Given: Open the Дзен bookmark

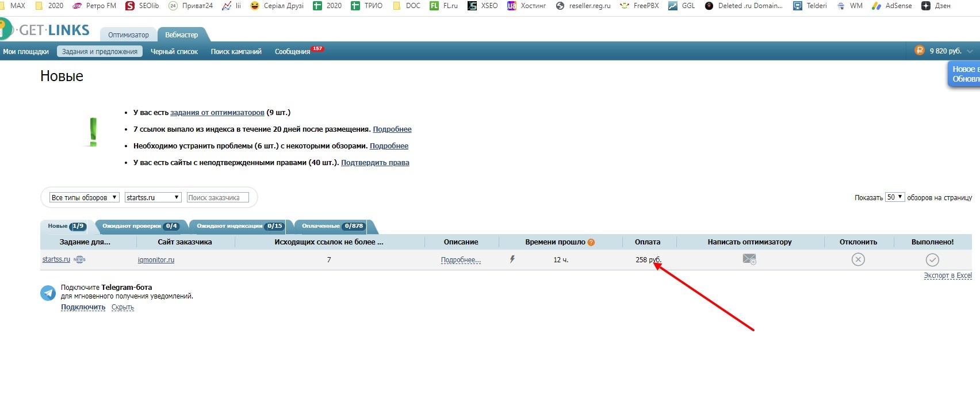Looking at the screenshot, I should pos(936,6).
